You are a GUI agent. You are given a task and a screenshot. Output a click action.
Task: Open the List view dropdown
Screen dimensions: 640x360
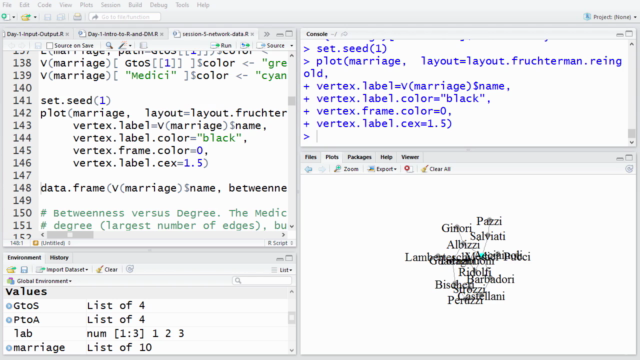pyautogui.click(x=282, y=270)
